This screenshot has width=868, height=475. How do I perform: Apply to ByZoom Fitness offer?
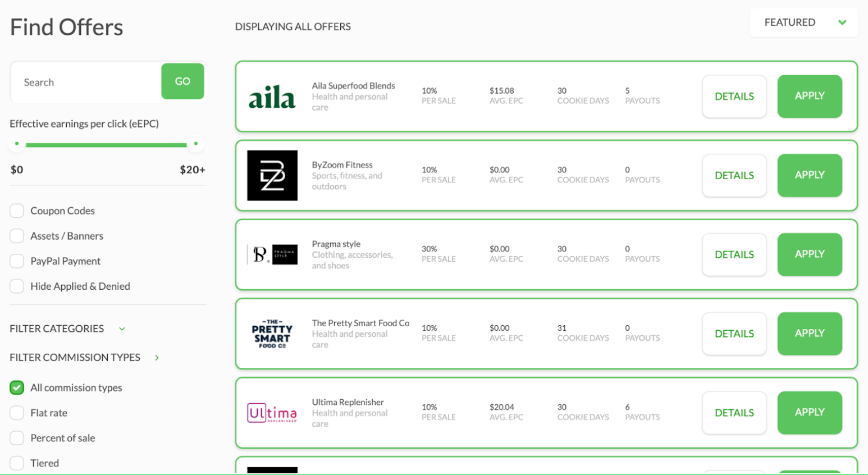810,175
